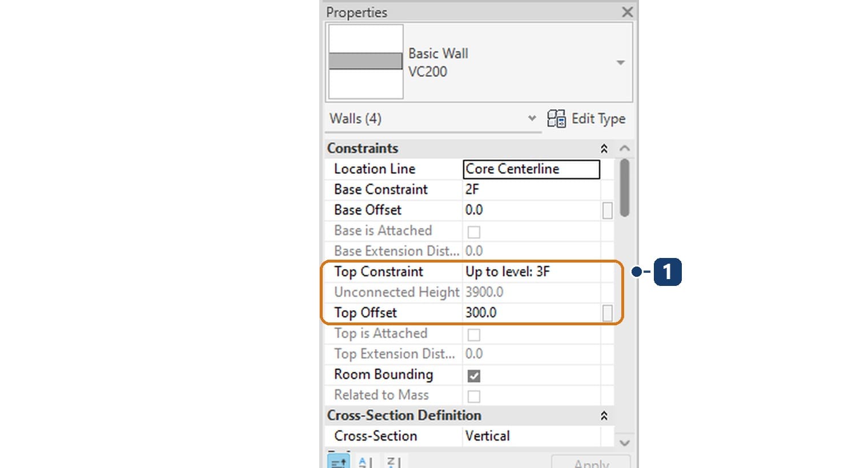Click the Edit Type button
Image resolution: width=868 pixels, height=468 pixels.
586,119
